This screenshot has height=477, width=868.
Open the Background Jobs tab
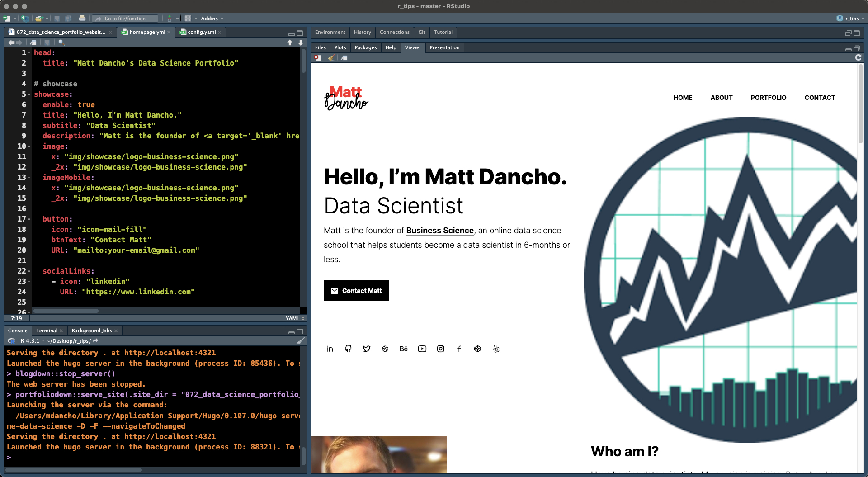pyautogui.click(x=92, y=331)
